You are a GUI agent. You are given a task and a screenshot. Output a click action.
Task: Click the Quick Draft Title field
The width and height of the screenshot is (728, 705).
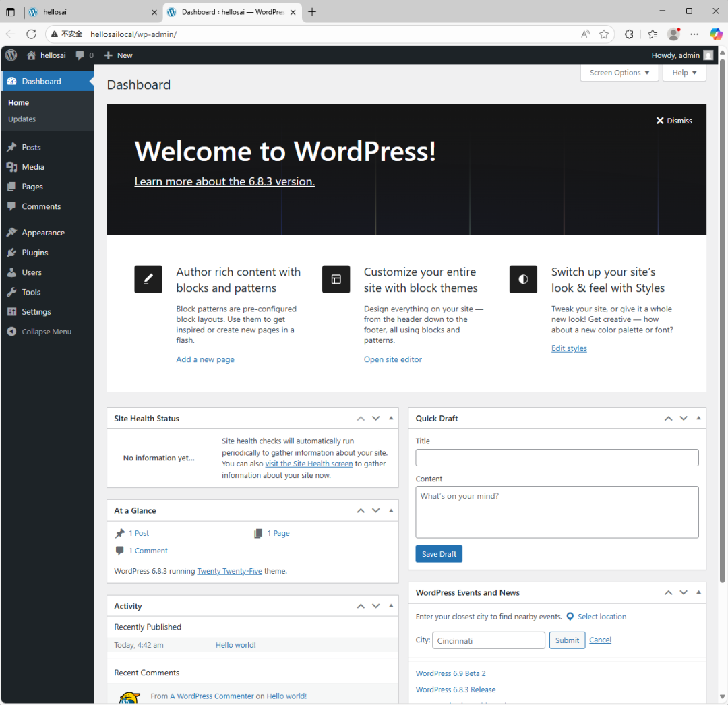click(x=557, y=458)
